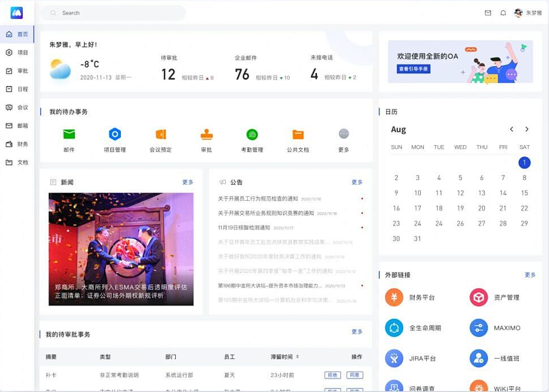The height and width of the screenshot is (392, 549).
Task: Click the green 邮件 shortcut icon
Action: (x=69, y=134)
